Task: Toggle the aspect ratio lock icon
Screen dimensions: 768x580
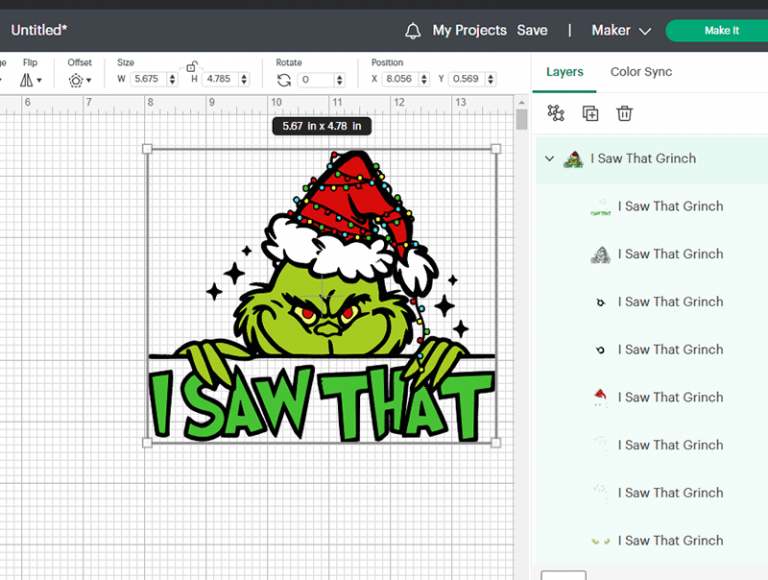Action: [x=192, y=66]
